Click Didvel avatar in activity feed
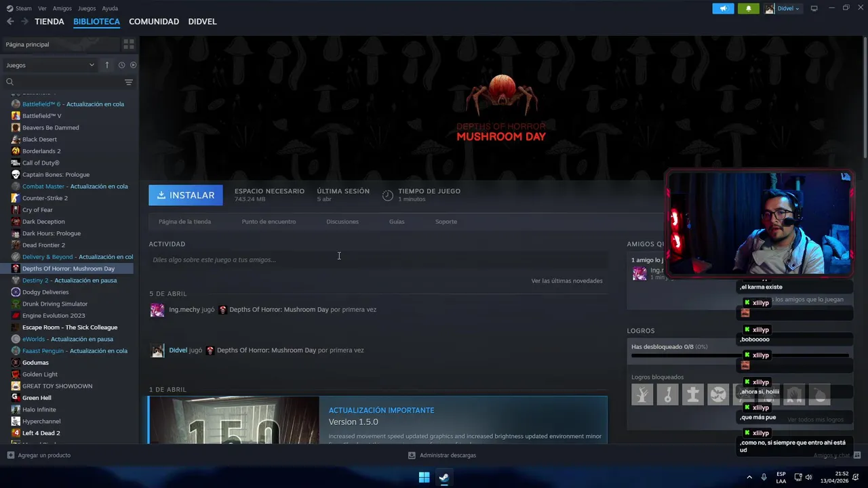This screenshot has width=868, height=488. click(x=157, y=350)
